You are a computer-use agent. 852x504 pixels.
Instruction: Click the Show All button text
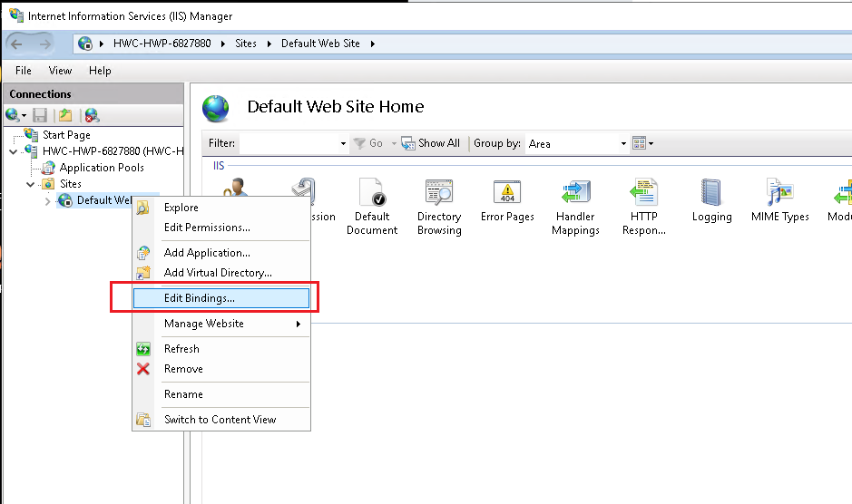(x=439, y=143)
